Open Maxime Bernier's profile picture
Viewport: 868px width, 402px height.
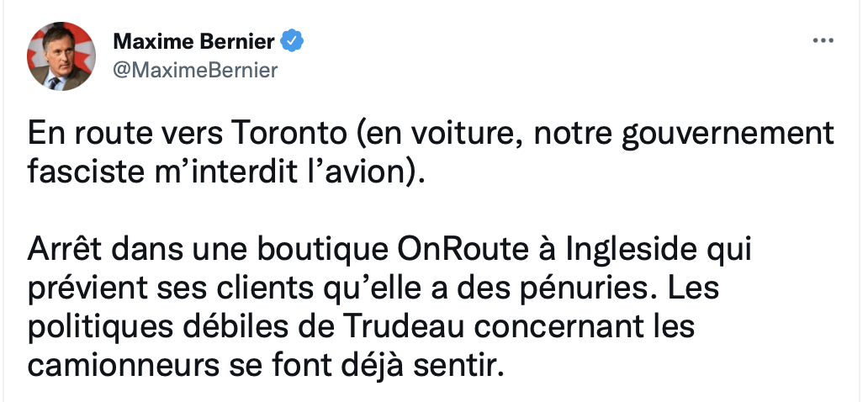click(61, 56)
